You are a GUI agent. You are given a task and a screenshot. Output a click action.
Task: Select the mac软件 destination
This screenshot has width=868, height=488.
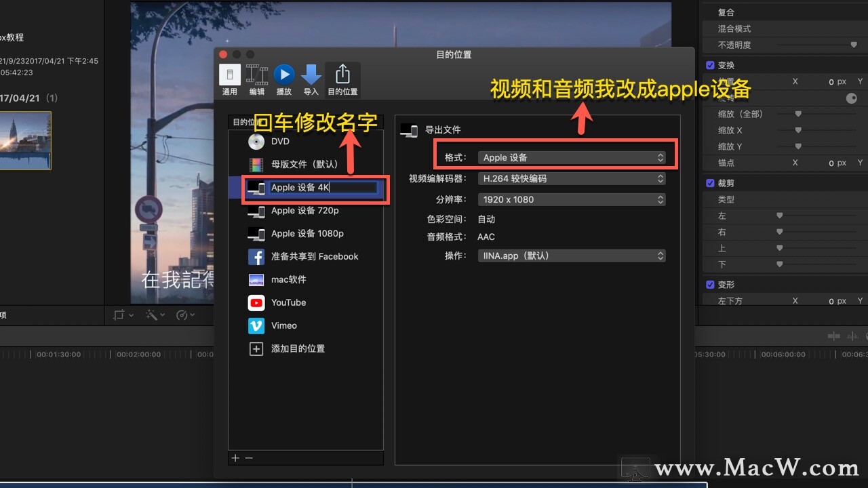pos(306,280)
